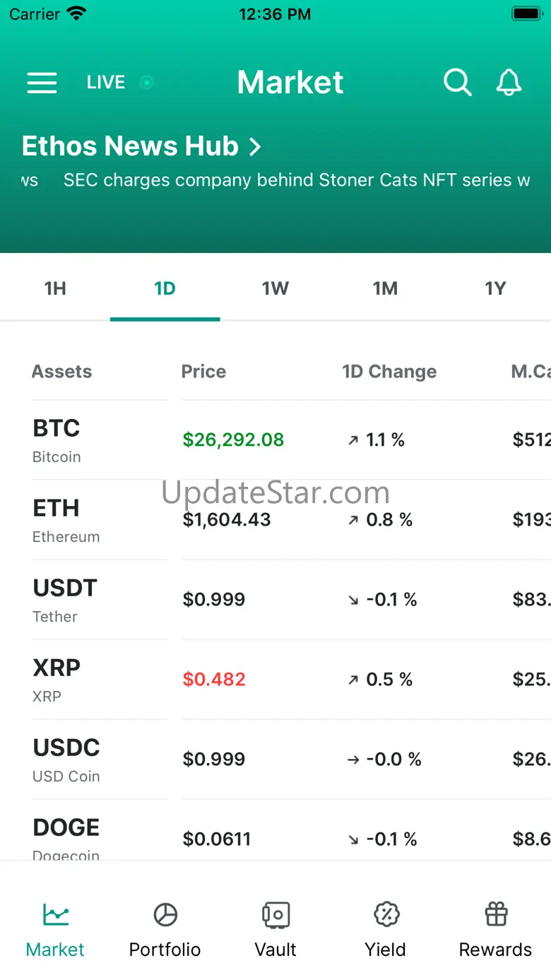551x980 pixels.
Task: Open the hamburger menu
Action: point(42,83)
